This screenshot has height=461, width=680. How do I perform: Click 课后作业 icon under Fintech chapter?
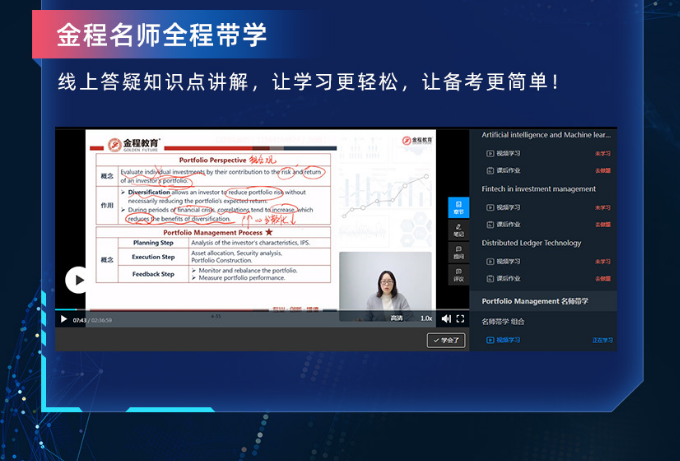(490, 225)
